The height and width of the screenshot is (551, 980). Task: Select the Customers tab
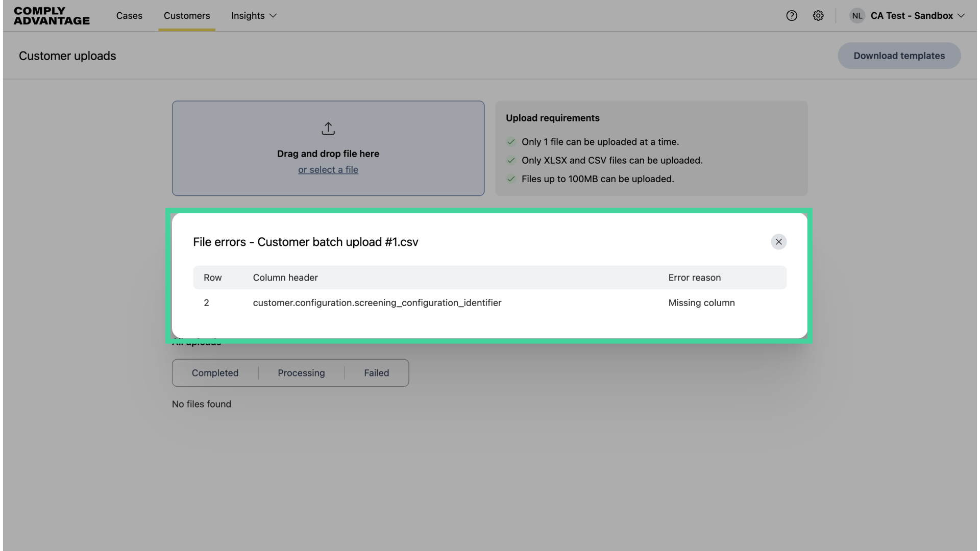point(187,16)
